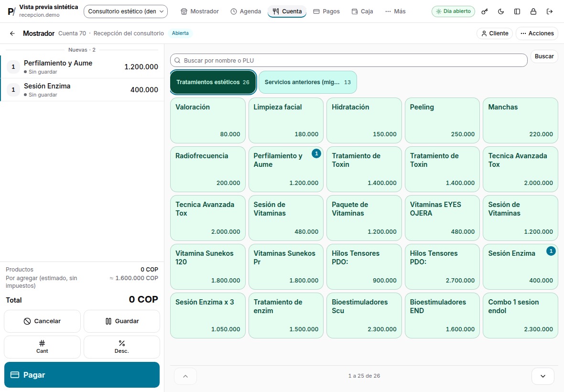Select the Perfilamiento y Aume order line
Viewport: 564px width, 392px height.
pos(82,67)
